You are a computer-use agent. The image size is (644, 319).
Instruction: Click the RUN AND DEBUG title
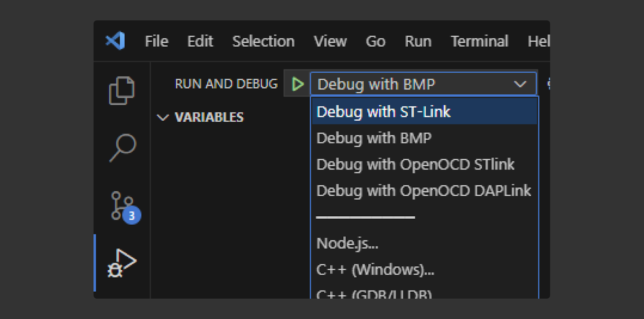pos(226,84)
